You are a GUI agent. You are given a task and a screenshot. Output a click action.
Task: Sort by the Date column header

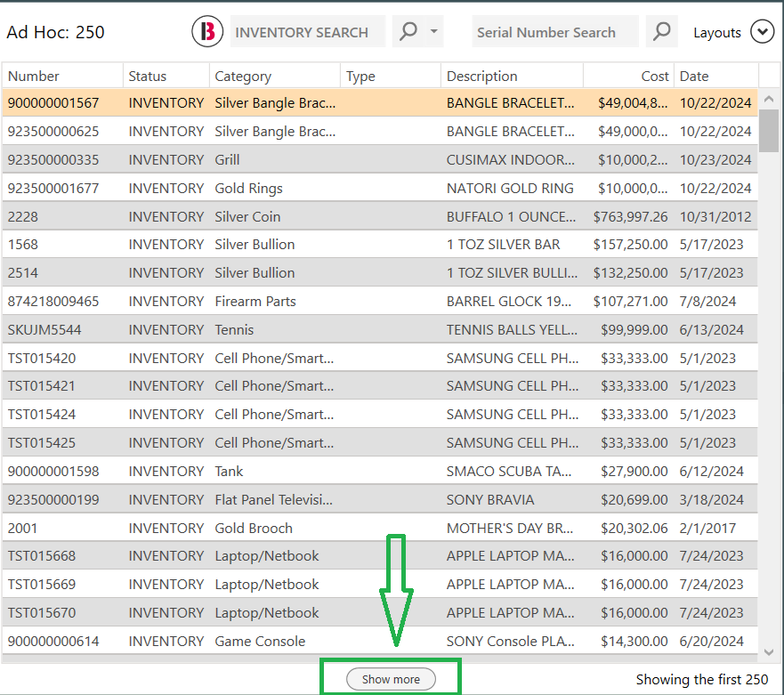[716, 76]
